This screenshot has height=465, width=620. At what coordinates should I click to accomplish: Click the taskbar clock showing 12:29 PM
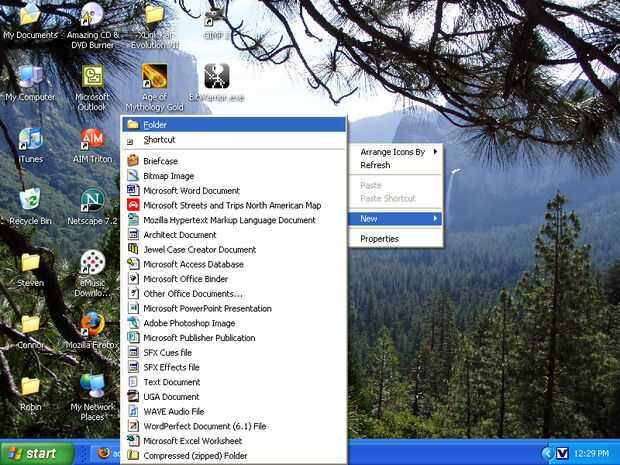tap(592, 453)
